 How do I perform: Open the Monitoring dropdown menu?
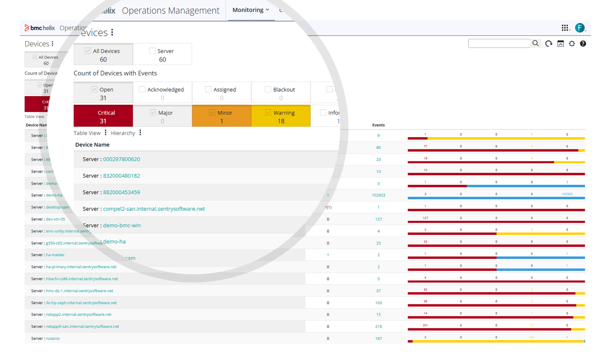pos(251,10)
